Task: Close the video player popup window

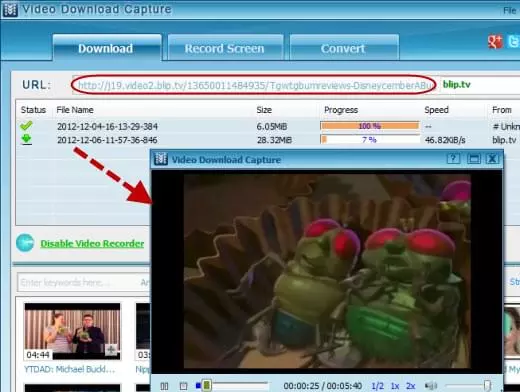Action: [x=492, y=159]
